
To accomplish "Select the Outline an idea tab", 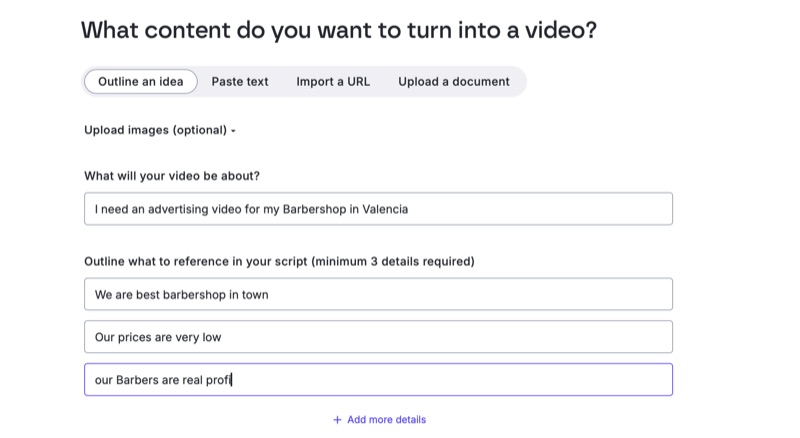I will 141,82.
